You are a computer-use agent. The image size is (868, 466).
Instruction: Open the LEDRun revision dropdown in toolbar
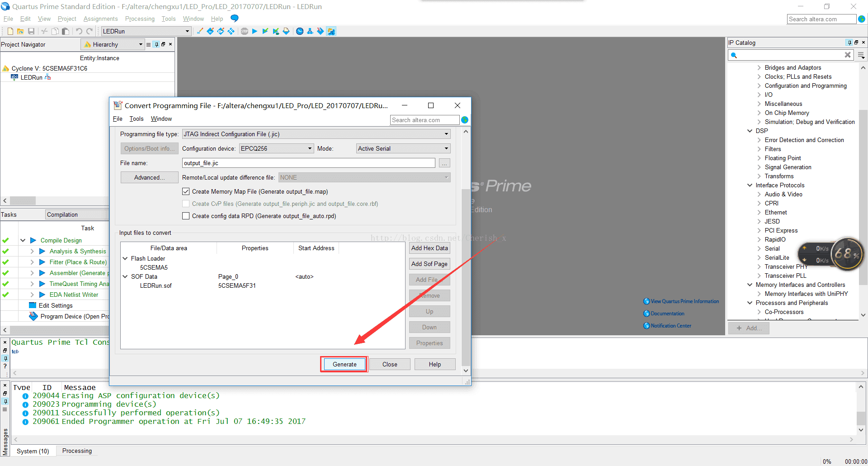(x=146, y=31)
